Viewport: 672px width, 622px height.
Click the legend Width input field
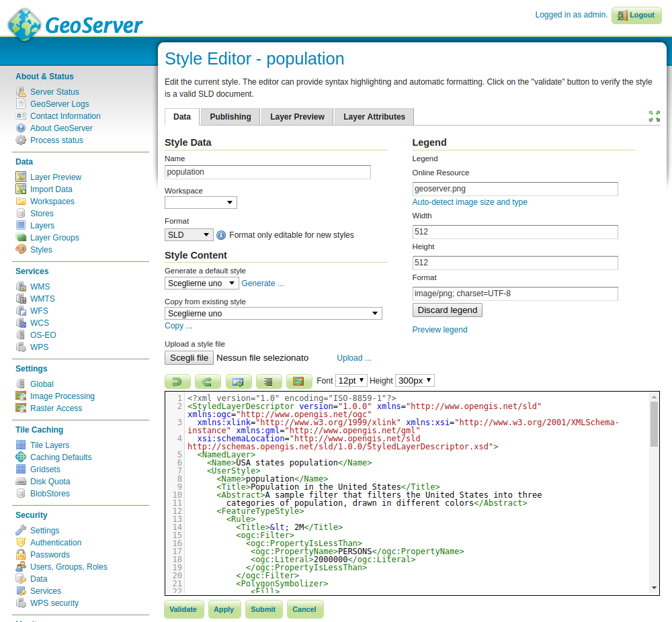[x=515, y=232]
